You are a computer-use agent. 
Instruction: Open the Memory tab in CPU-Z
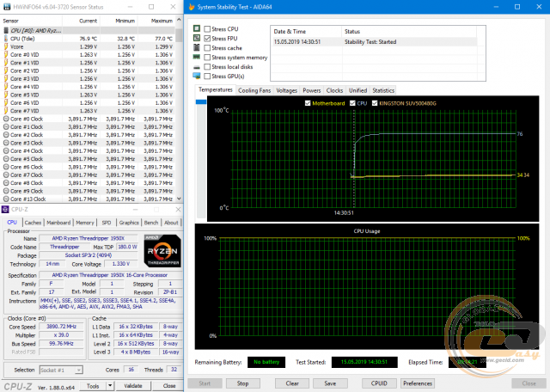pos(85,223)
